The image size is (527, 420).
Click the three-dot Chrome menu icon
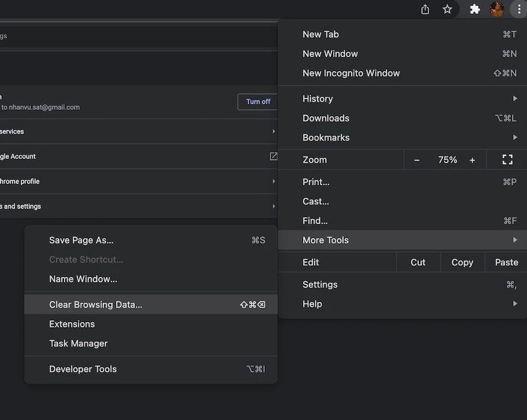519,9
